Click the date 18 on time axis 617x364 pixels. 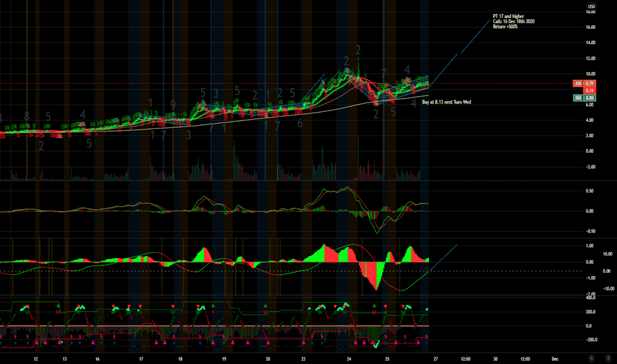click(180, 359)
